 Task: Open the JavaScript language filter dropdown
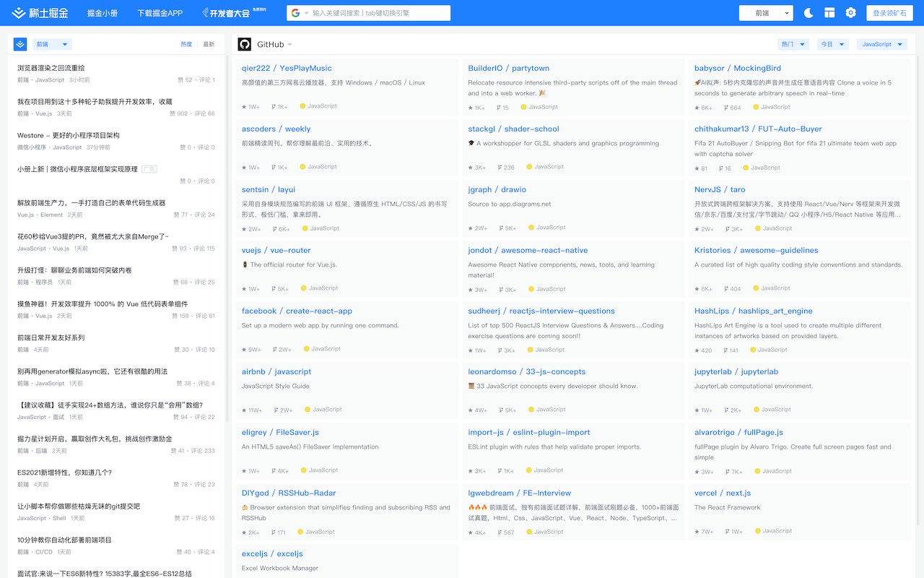(x=881, y=44)
